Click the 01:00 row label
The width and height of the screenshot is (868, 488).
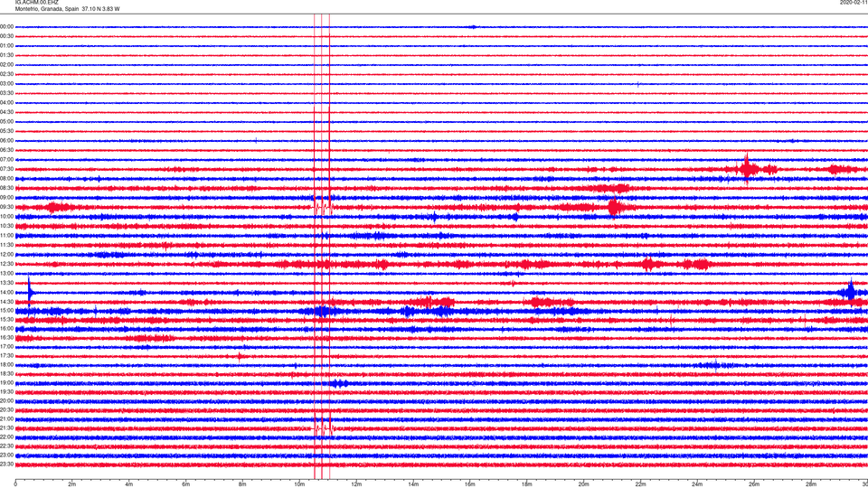[7, 46]
